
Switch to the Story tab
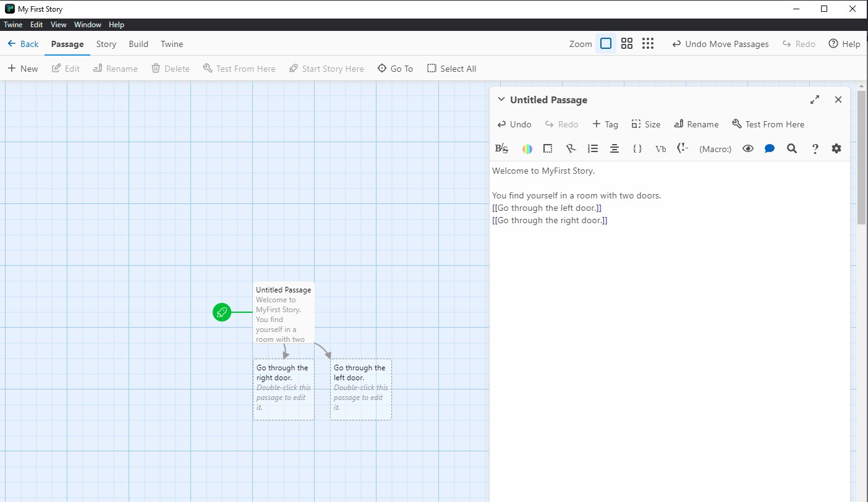click(106, 44)
